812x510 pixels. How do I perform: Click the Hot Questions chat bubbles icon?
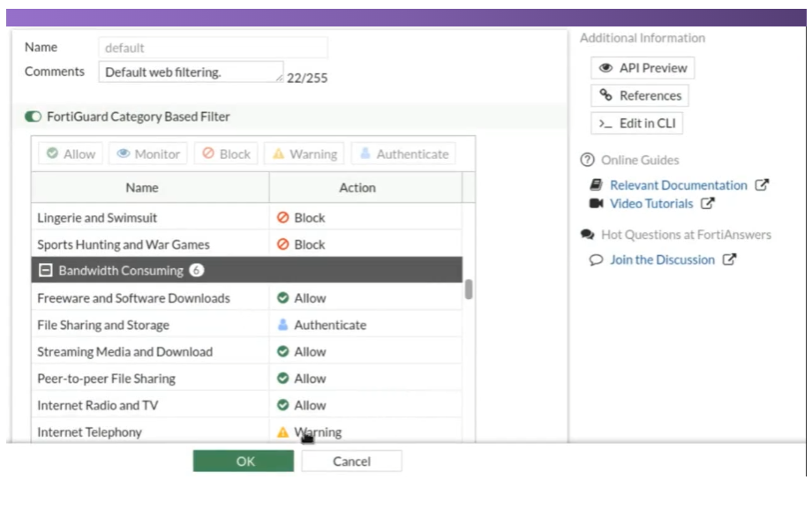coord(587,235)
